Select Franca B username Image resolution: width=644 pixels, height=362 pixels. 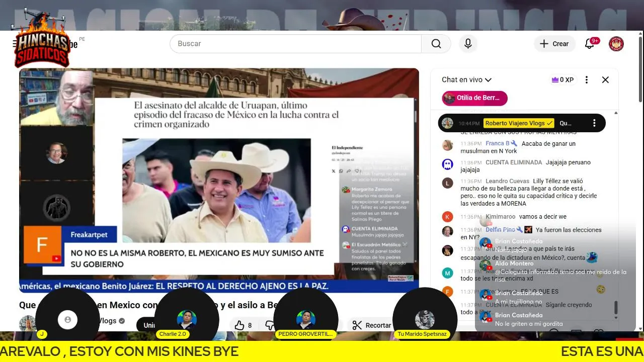498,143
